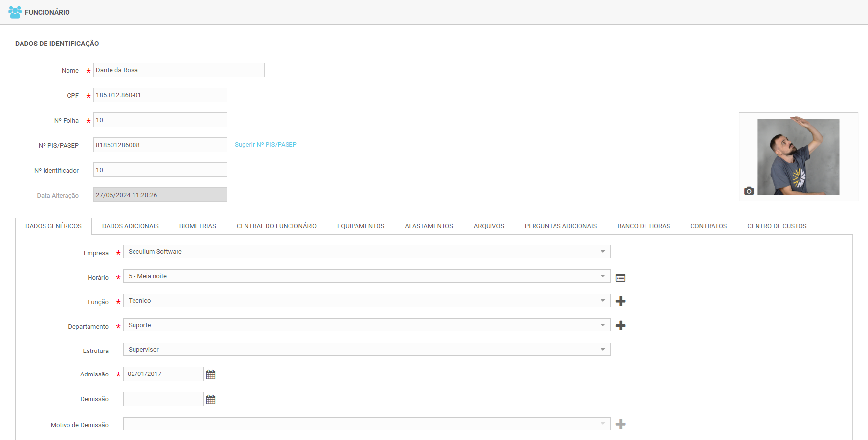Open the Banco de Horas tab
This screenshot has height=440, width=868.
tap(644, 226)
